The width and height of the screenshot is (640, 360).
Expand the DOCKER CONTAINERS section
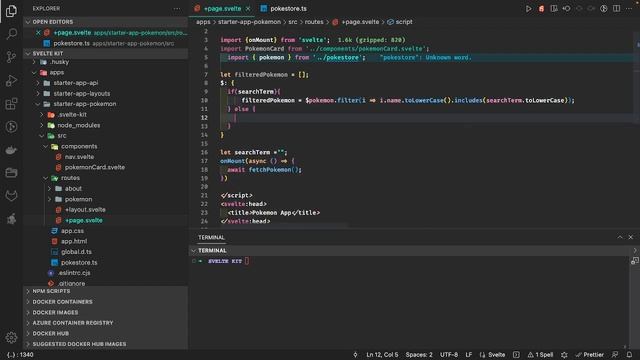click(105, 302)
